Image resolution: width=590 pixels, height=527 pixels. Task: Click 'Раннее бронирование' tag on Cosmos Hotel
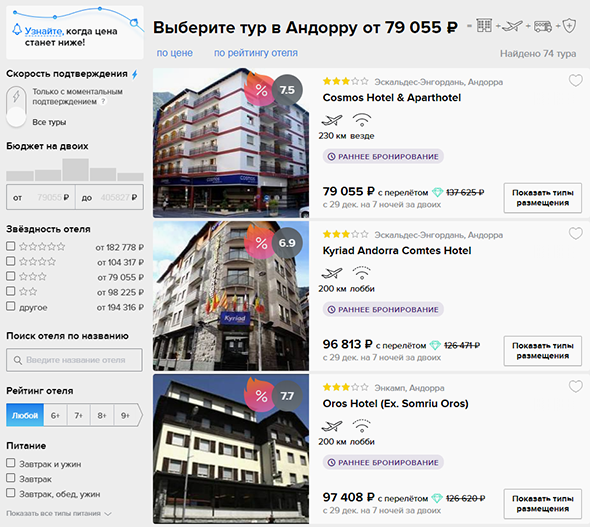point(383,156)
